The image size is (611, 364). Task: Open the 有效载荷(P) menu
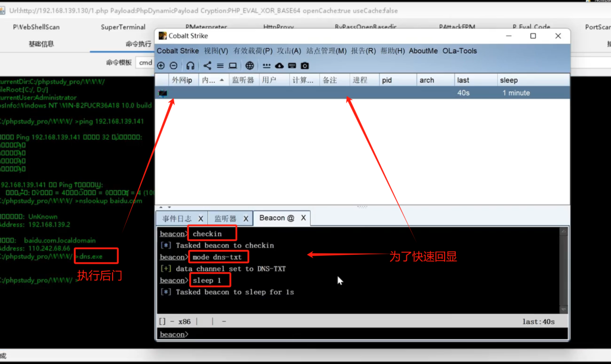tap(252, 51)
